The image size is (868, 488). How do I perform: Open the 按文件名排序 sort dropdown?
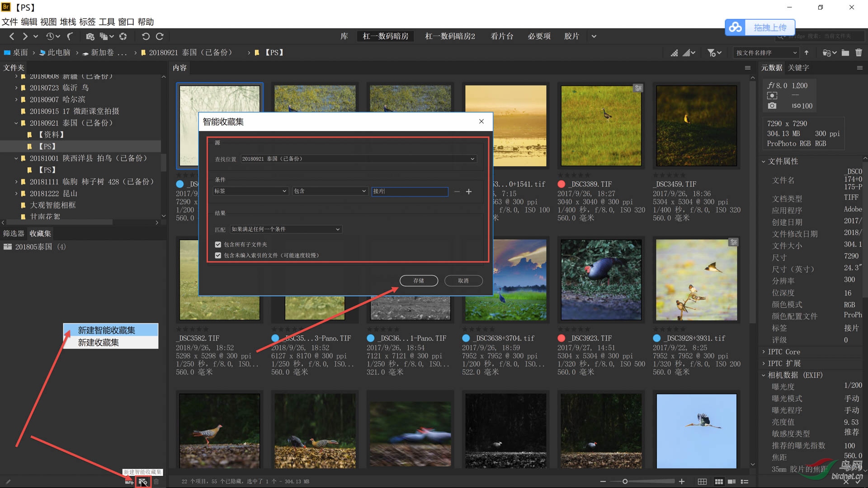pyautogui.click(x=766, y=53)
